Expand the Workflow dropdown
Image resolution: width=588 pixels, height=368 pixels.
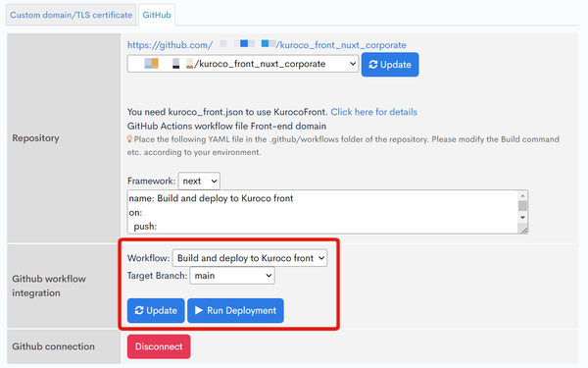click(x=250, y=258)
